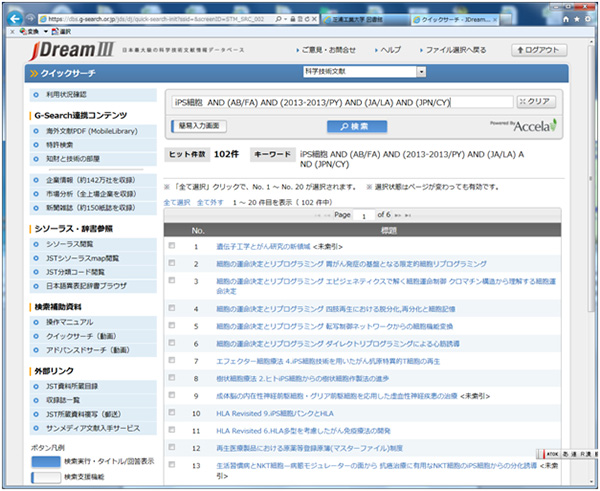Tick checkbox for result No. 5
The height and width of the screenshot is (491, 600).
[x=172, y=325]
